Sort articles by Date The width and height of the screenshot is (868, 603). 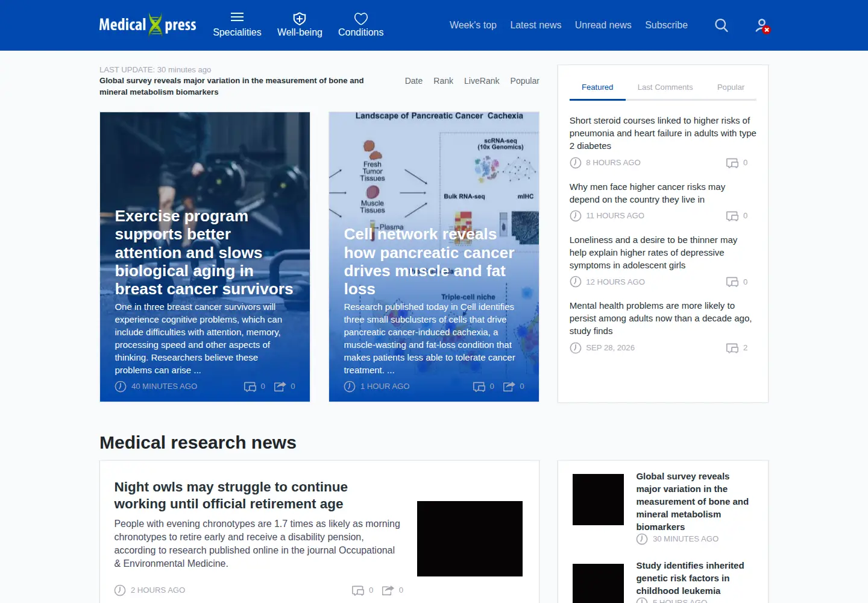414,81
